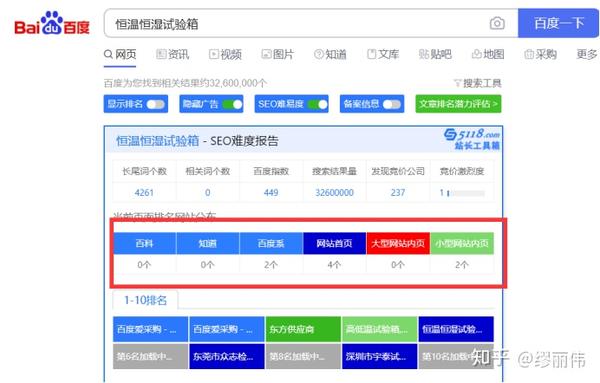Open the 深圳市宇泰试 ranking tile

pos(380,356)
